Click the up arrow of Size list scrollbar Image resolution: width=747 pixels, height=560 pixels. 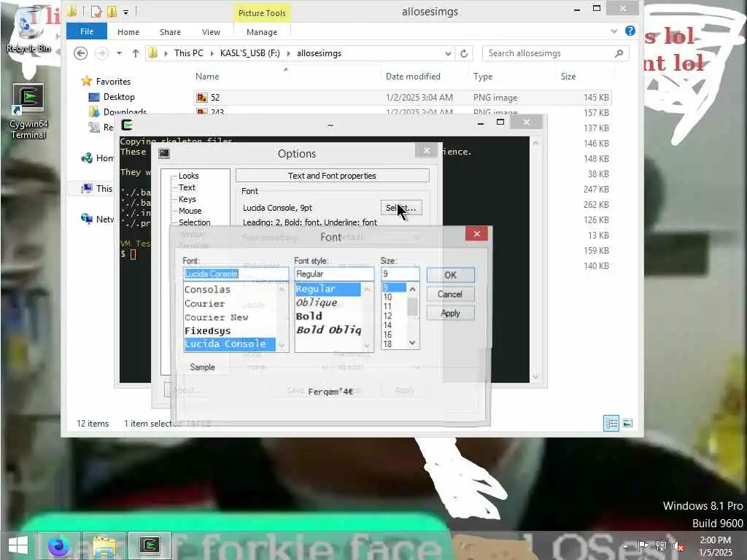click(413, 289)
